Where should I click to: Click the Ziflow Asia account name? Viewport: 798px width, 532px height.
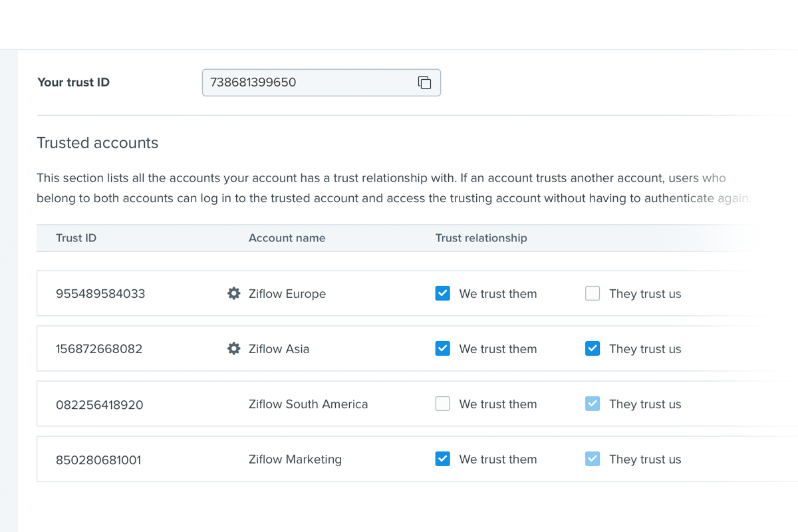click(x=279, y=349)
